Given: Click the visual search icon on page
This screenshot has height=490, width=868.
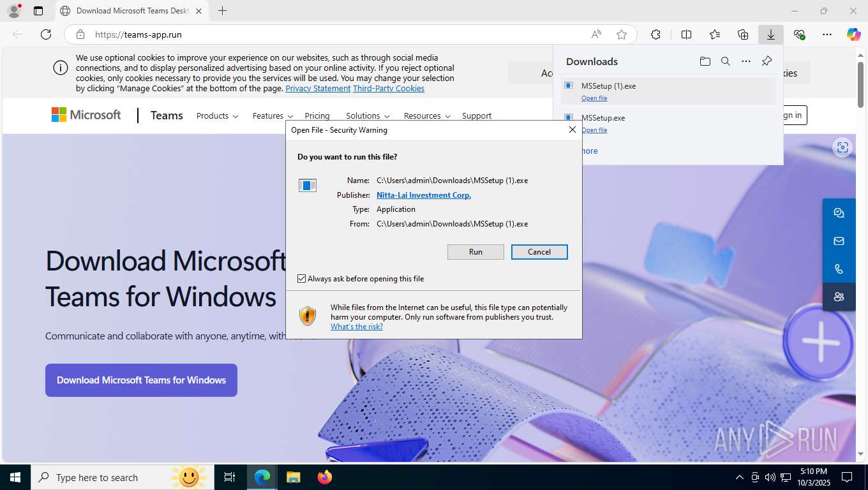Looking at the screenshot, I should pos(842,147).
